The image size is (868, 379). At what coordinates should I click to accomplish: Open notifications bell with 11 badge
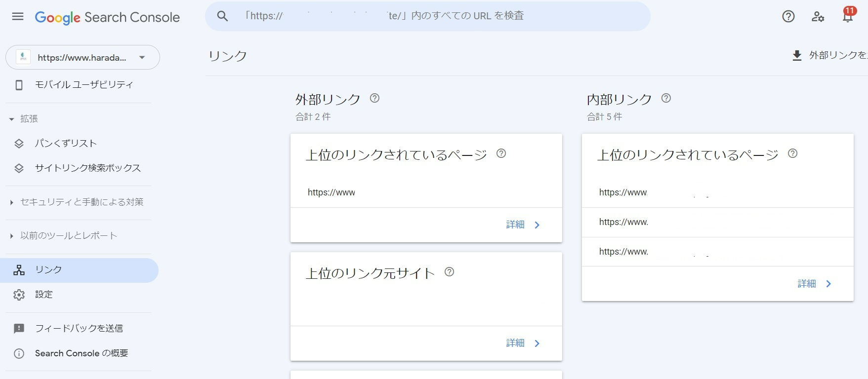pos(848,15)
